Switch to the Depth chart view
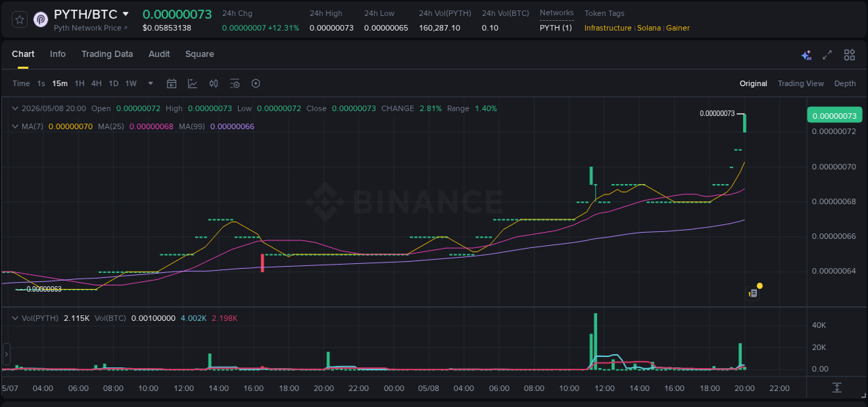This screenshot has height=407, width=868. point(845,83)
